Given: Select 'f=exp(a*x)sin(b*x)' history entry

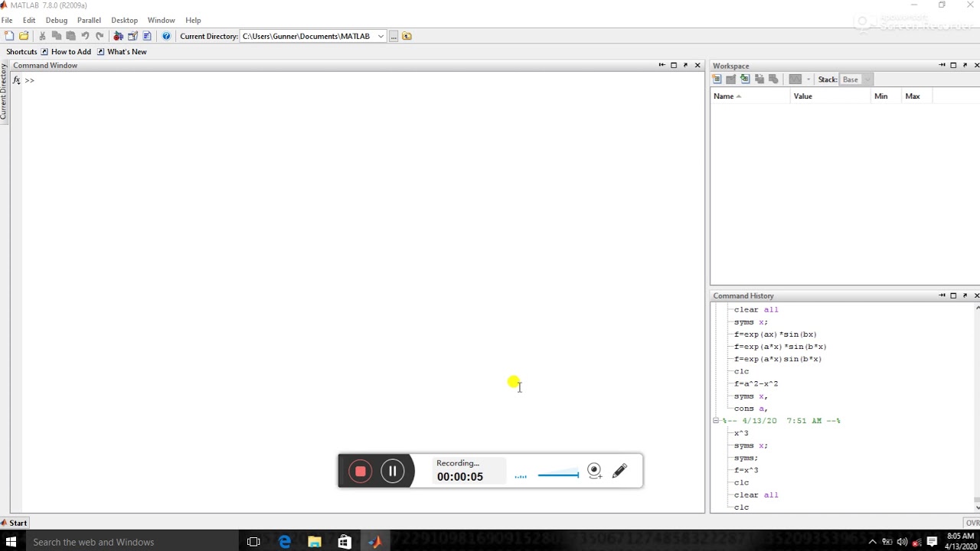Looking at the screenshot, I should [x=777, y=359].
